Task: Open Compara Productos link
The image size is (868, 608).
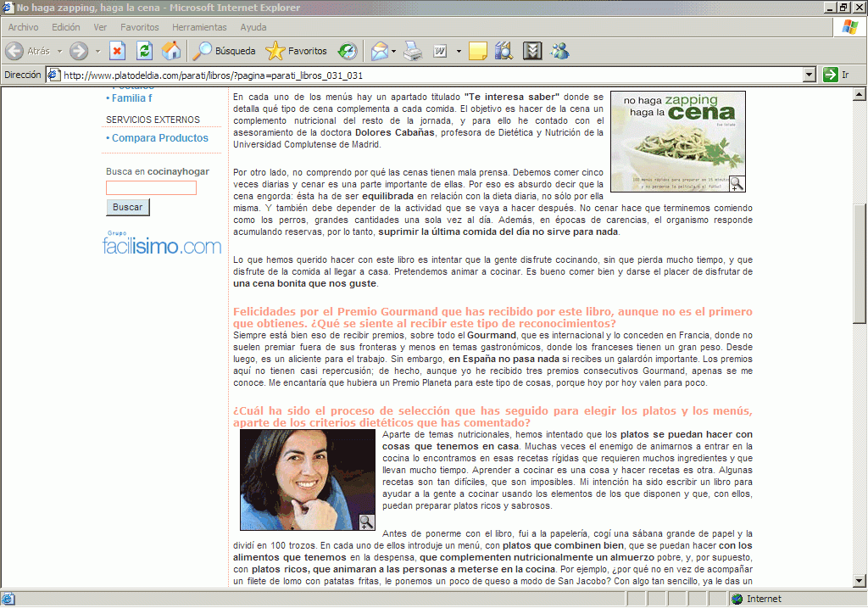Action: [x=160, y=138]
